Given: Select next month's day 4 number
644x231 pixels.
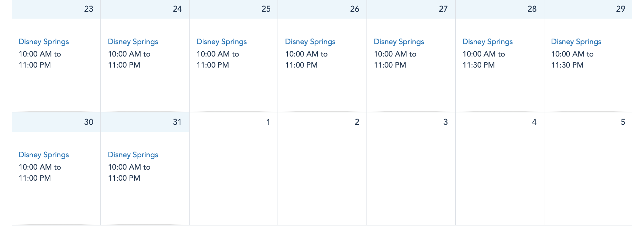Looking at the screenshot, I should pyautogui.click(x=534, y=122).
